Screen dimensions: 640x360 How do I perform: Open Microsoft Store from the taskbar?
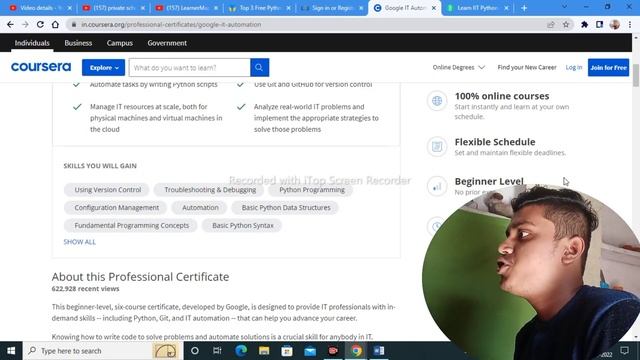287,351
